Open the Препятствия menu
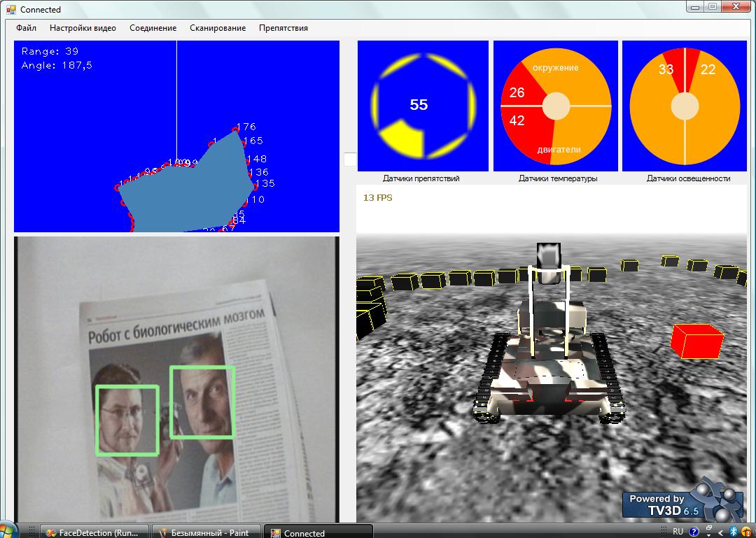The image size is (756, 538). click(x=283, y=28)
